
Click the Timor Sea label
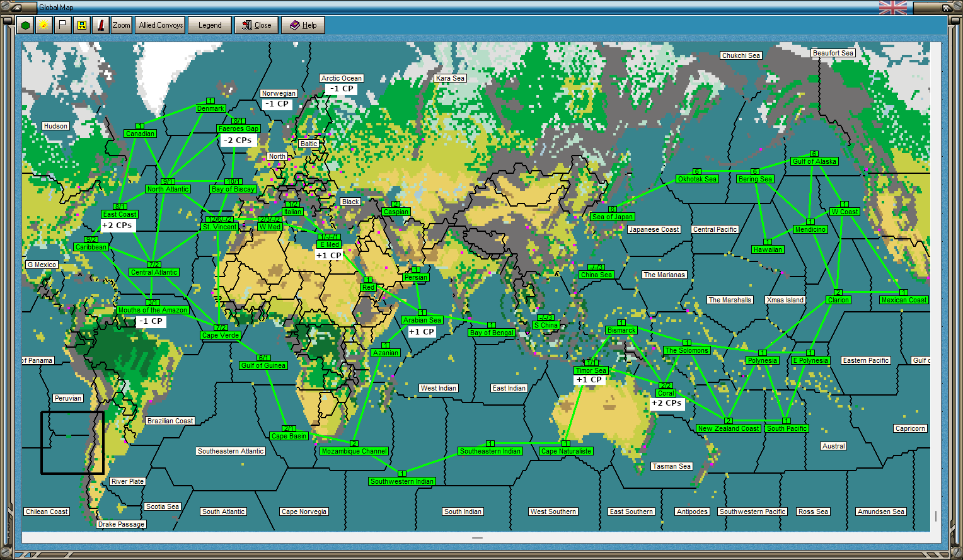coord(591,370)
